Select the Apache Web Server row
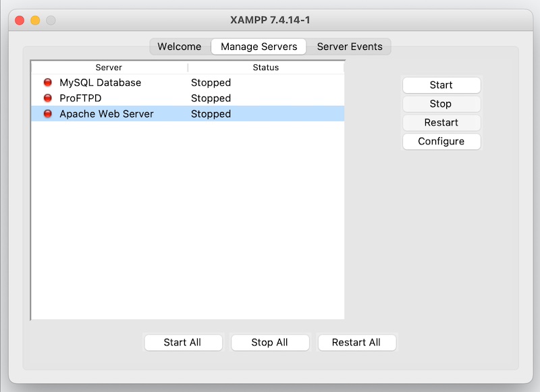The image size is (540, 392). coord(188,113)
